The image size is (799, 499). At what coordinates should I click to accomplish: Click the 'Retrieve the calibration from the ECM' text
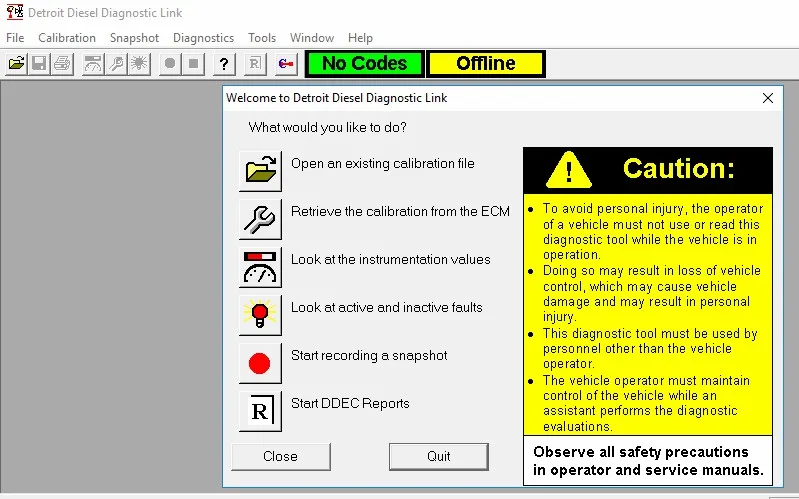click(x=401, y=212)
